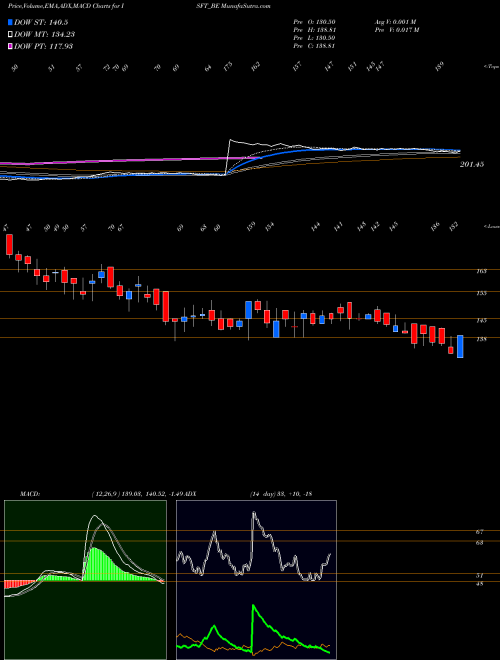Screen dimensions: 500x660
Task: Click the magenta DOW PT legend swatch
Action: coord(11,46)
